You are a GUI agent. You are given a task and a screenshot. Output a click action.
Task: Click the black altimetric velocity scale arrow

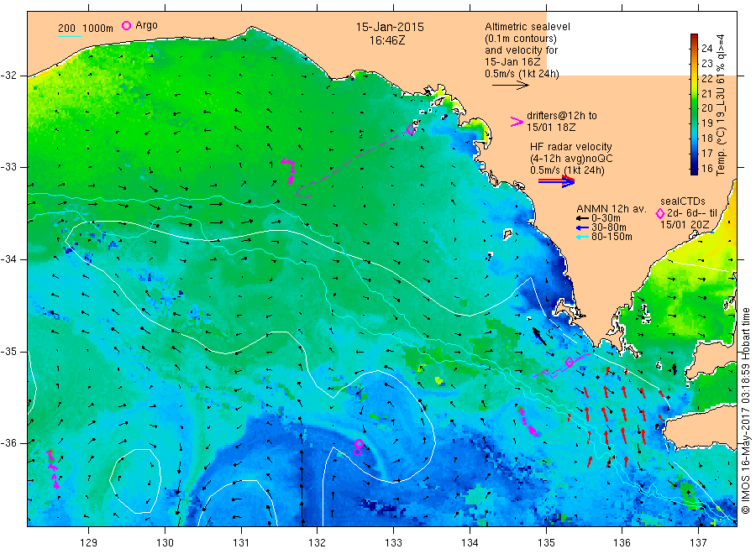pos(511,86)
